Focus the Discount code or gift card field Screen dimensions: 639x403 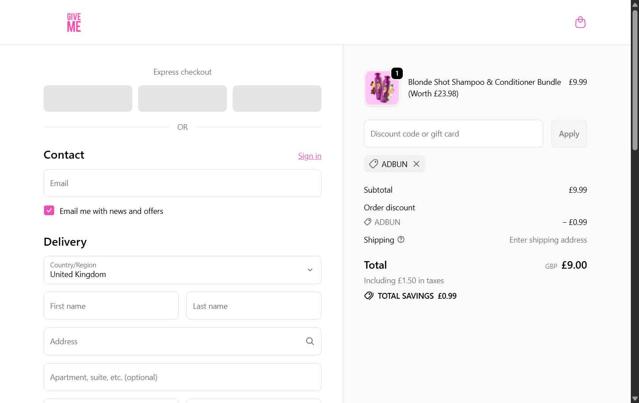[x=454, y=134]
